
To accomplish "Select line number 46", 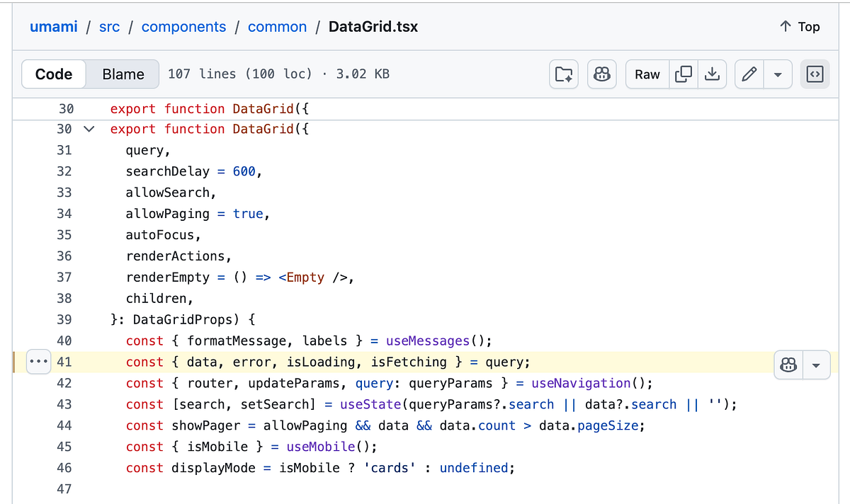I will click(64, 469).
